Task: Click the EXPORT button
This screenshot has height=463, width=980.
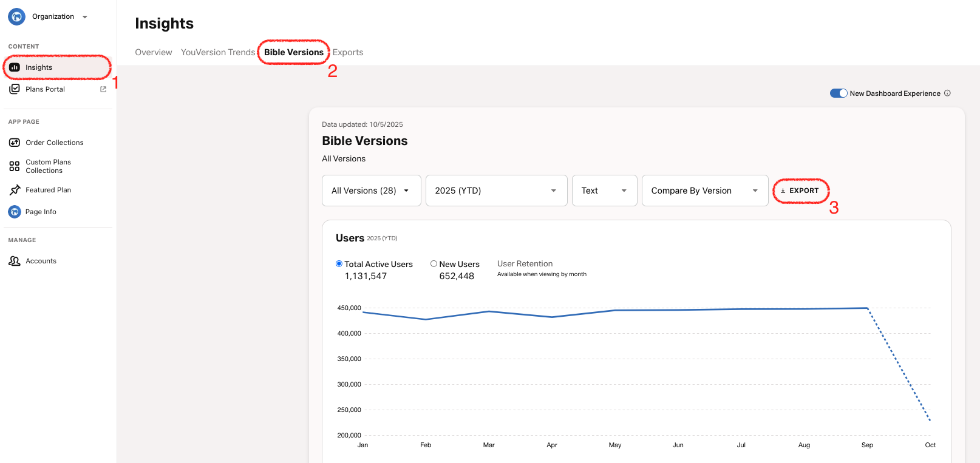Action: point(800,191)
